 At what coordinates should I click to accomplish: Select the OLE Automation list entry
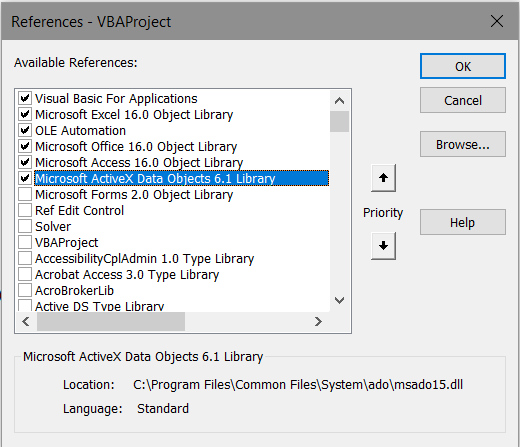81,131
